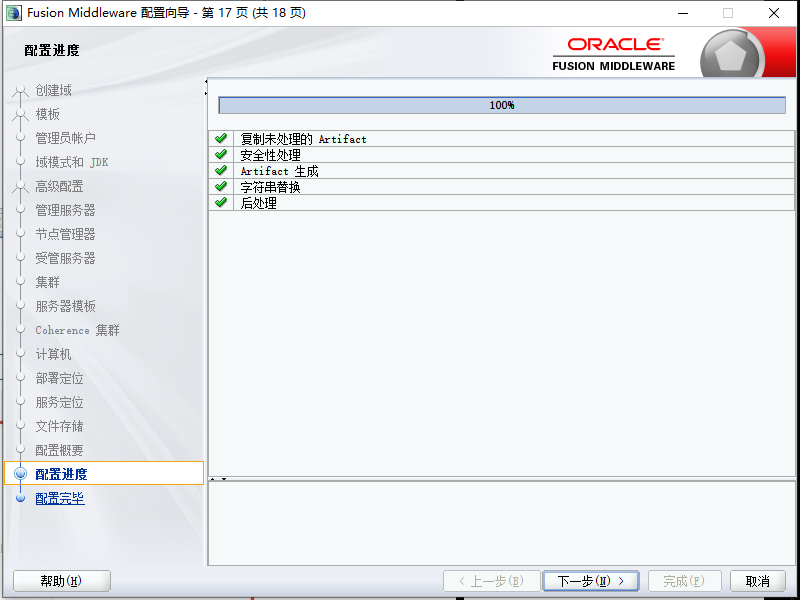This screenshot has width=800, height=600.
Task: Click the Artifact 生成 row text
Action: pos(280,171)
